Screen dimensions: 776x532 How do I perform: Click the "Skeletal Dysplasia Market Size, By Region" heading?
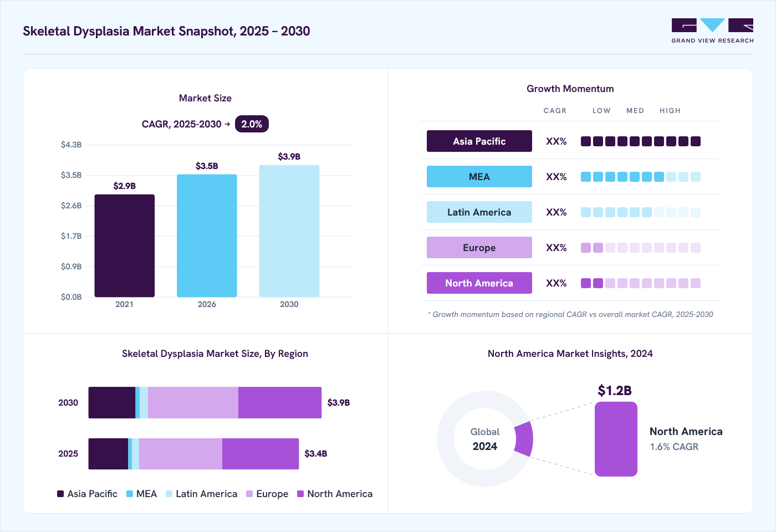(x=215, y=354)
